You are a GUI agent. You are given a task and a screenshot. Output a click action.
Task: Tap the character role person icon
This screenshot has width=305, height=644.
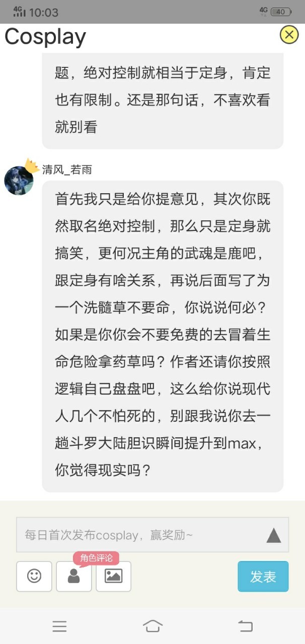point(74,576)
